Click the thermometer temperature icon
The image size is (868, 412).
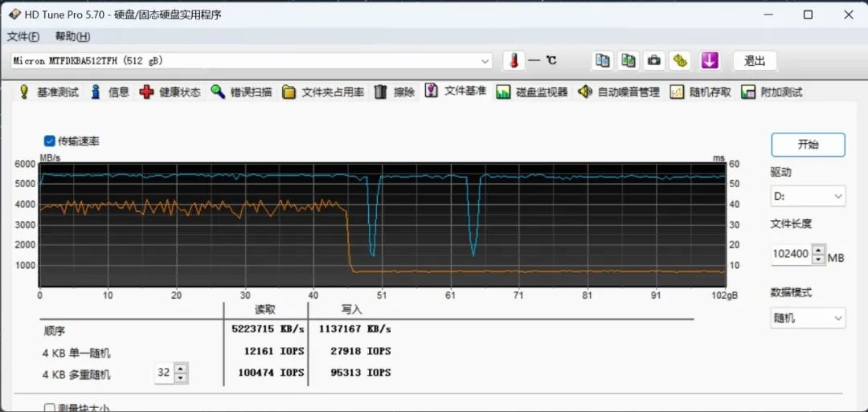(514, 61)
